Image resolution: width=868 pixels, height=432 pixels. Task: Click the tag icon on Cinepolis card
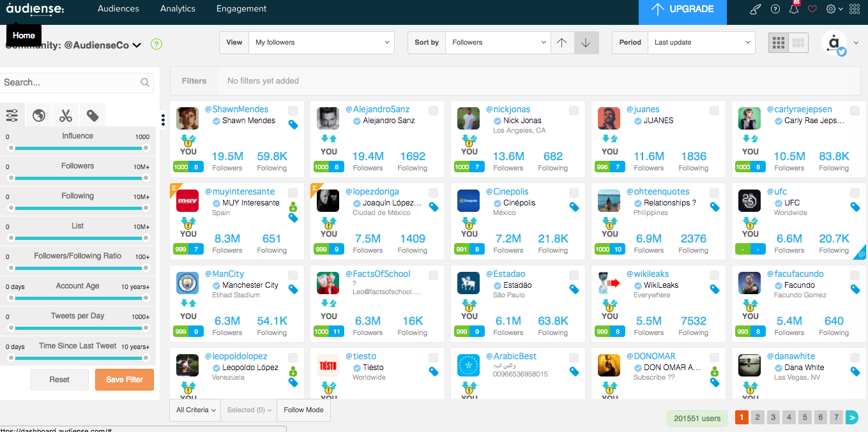click(x=574, y=207)
